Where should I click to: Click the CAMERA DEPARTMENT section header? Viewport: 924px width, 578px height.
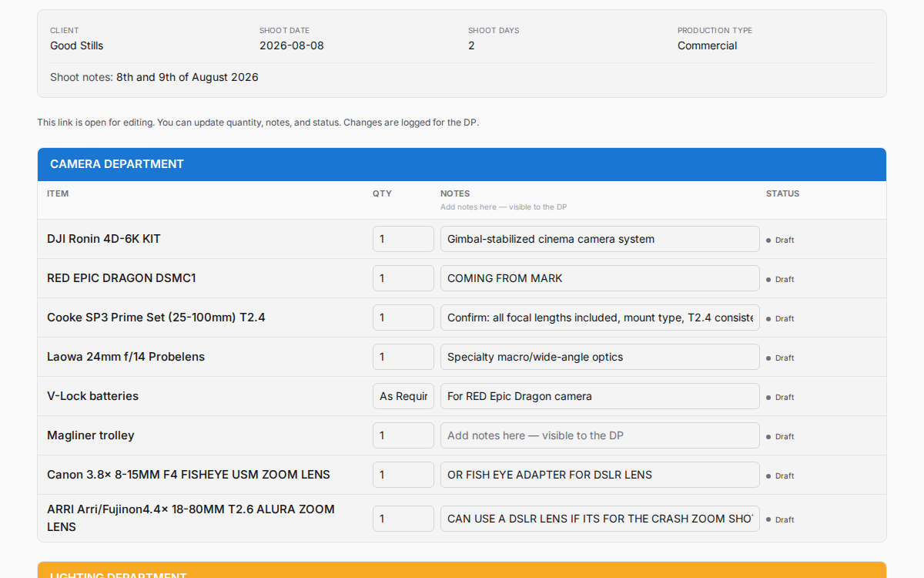pyautogui.click(x=462, y=164)
